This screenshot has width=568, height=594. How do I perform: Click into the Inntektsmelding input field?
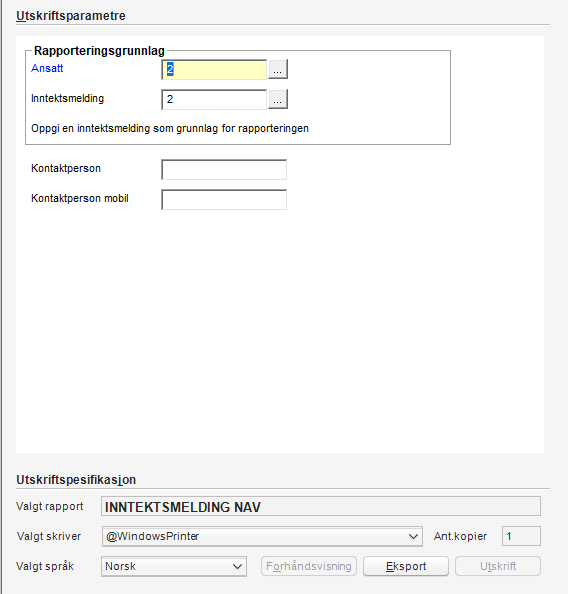click(214, 99)
